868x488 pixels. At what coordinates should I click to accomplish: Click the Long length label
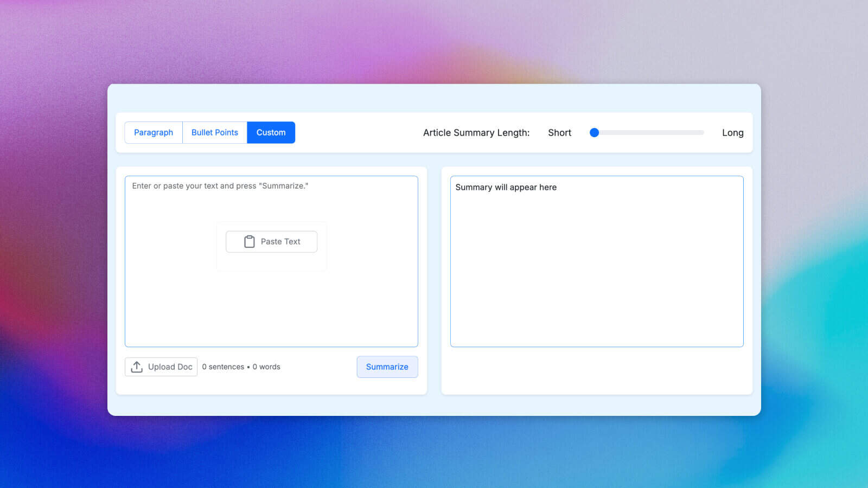tap(732, 133)
